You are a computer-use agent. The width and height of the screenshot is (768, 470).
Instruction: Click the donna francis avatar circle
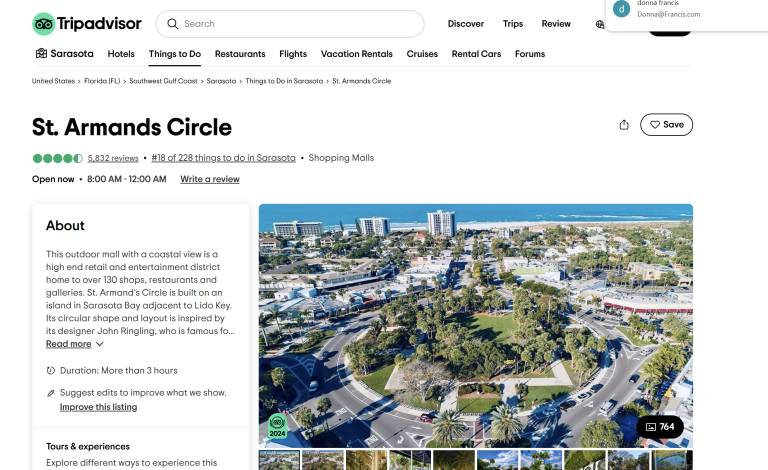622,9
